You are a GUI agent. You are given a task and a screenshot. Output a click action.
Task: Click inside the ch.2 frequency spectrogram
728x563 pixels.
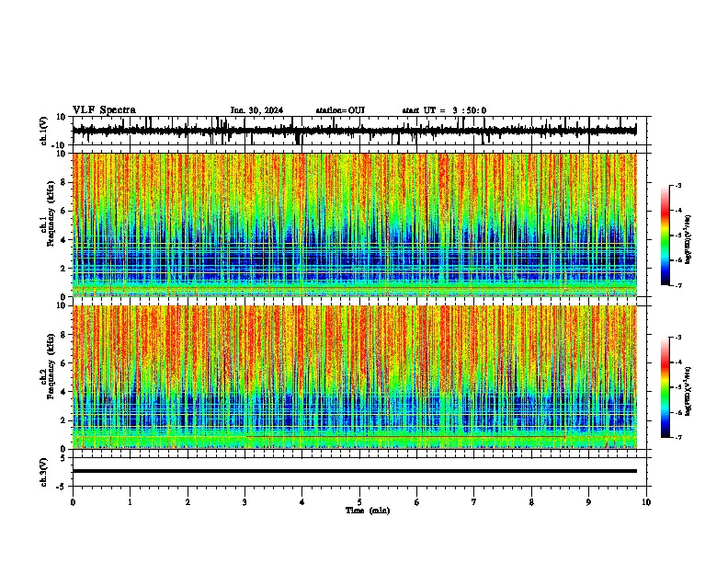(x=354, y=377)
